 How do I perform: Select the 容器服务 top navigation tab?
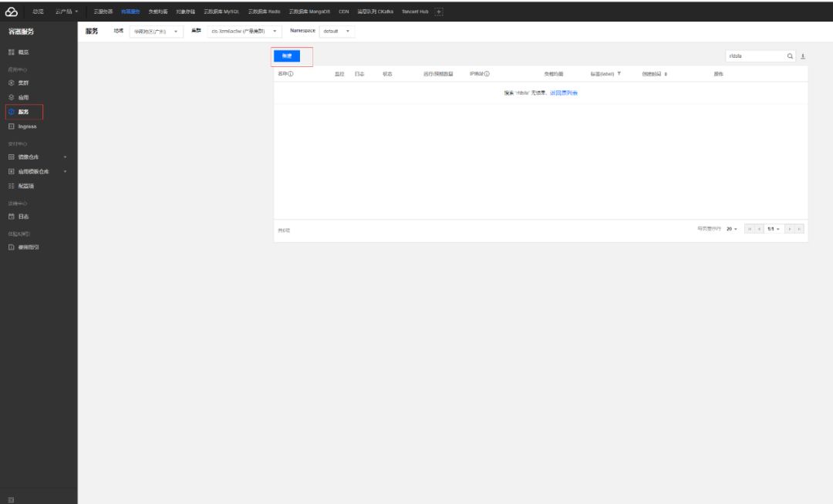click(130, 12)
